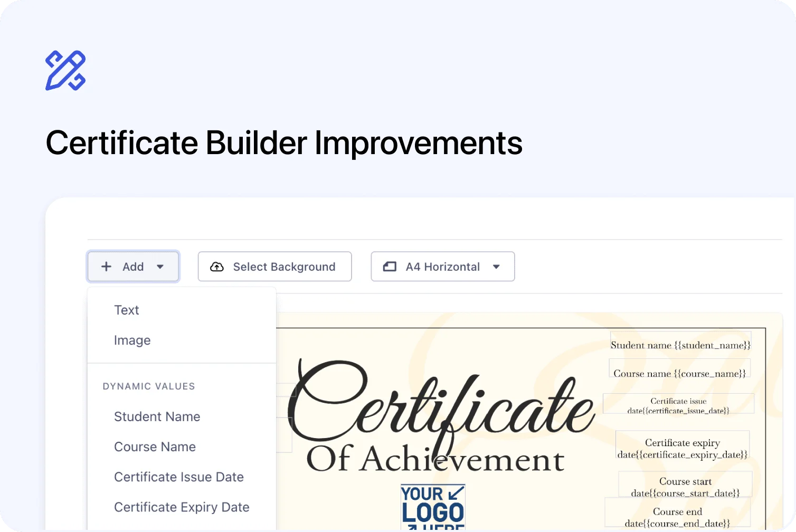The image size is (796, 532).
Task: Click the page orientation icon
Action: [390, 267]
